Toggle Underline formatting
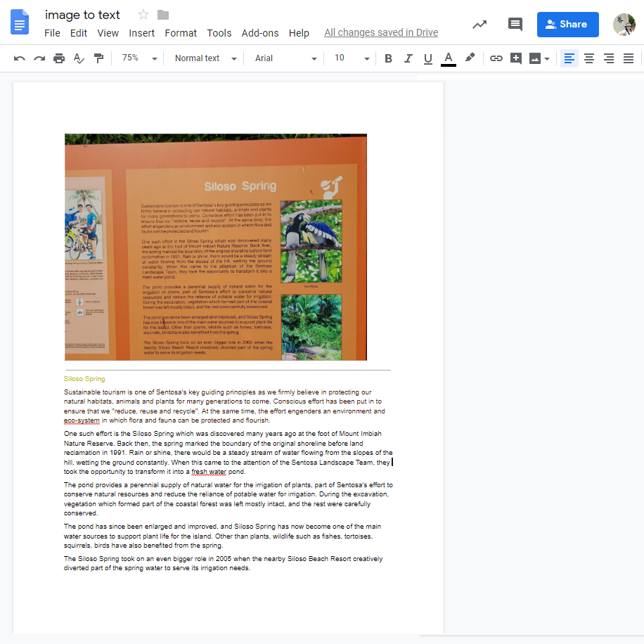 click(428, 59)
